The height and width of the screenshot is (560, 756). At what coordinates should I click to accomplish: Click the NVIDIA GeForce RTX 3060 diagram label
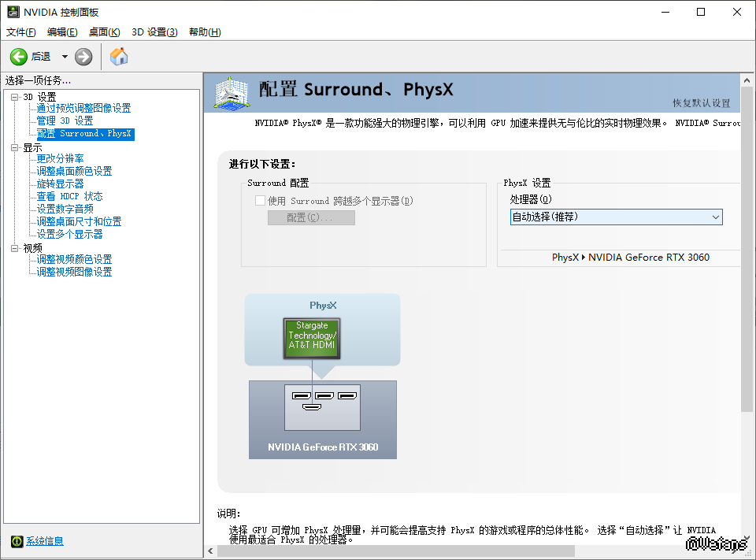(323, 447)
